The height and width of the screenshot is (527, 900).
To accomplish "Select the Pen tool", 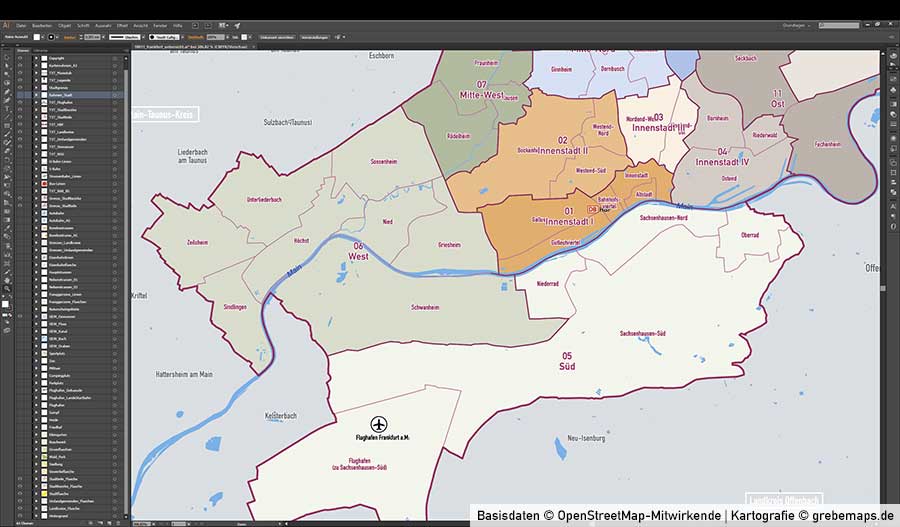I will pyautogui.click(x=7, y=92).
